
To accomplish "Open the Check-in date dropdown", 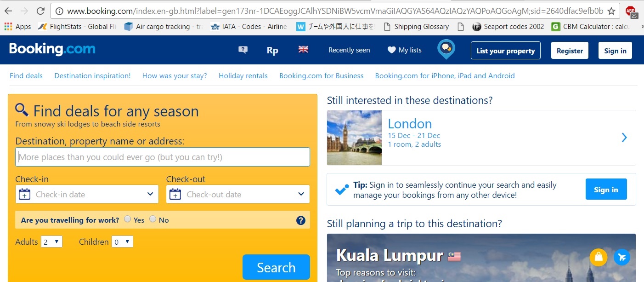I will (87, 194).
